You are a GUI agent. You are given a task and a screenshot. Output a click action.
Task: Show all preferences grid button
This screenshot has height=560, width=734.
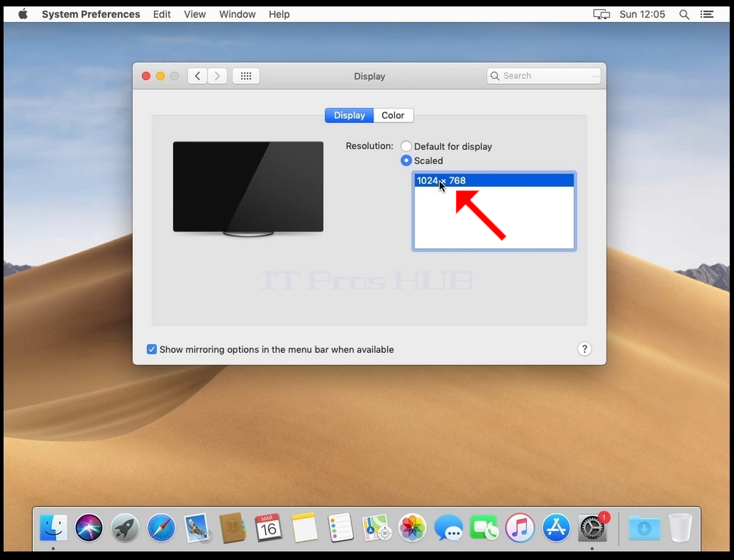(x=246, y=76)
